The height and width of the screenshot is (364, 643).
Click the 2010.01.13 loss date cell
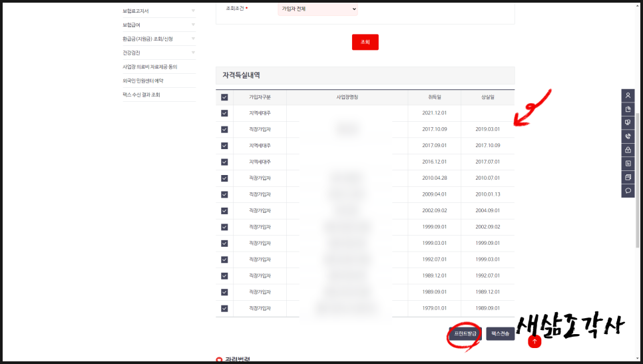point(488,194)
